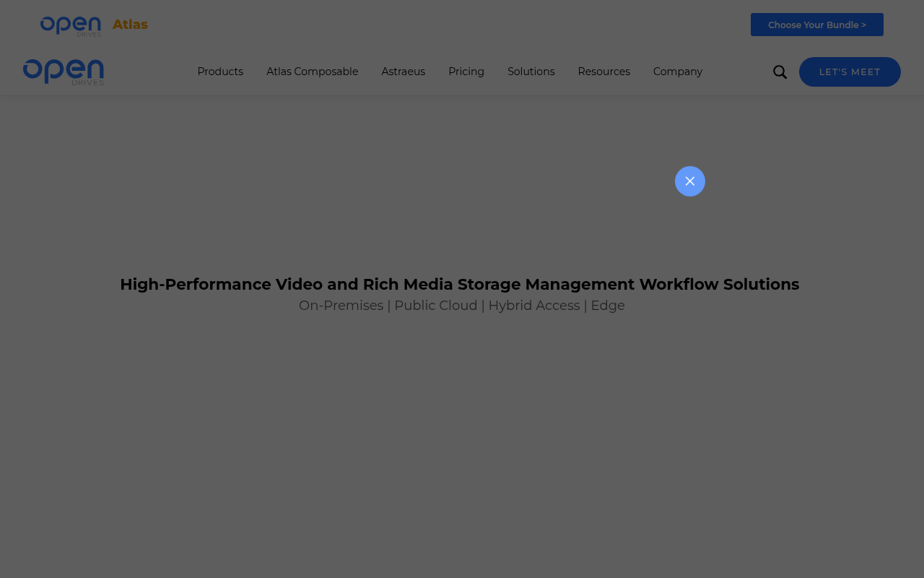Go to the Astraeus page
Viewport: 924px width, 578px height.
[403, 72]
